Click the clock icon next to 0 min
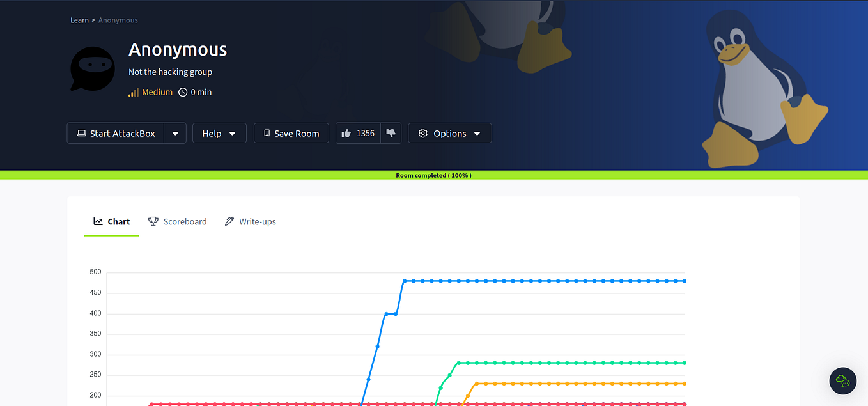Viewport: 868px width, 406px height. 182,92
